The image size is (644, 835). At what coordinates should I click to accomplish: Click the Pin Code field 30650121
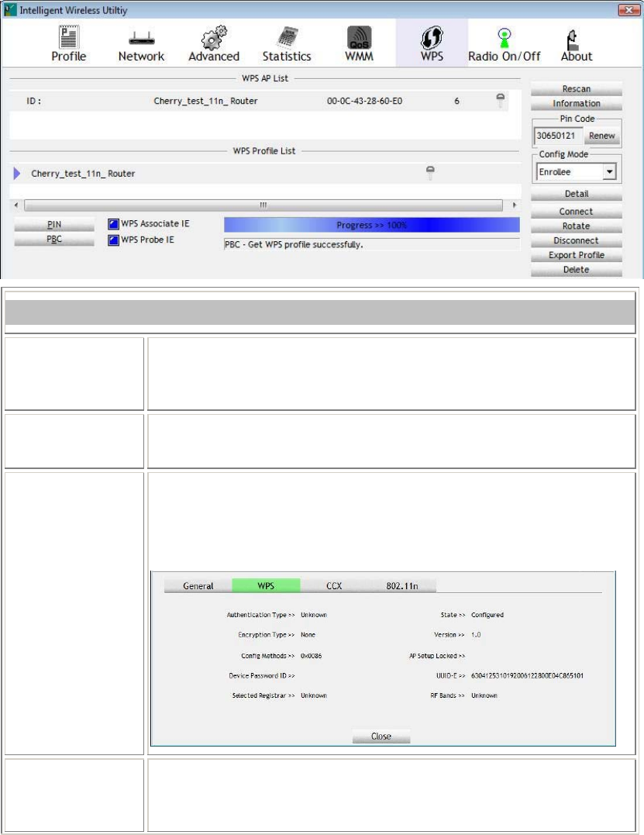[558, 136]
